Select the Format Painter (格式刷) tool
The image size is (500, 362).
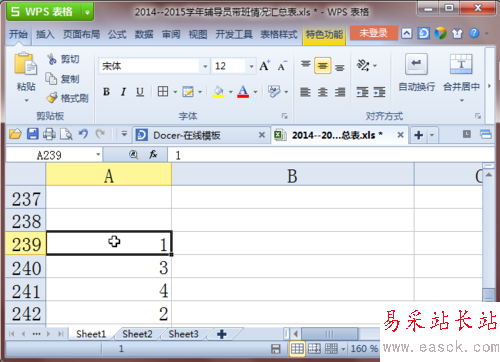click(68, 98)
